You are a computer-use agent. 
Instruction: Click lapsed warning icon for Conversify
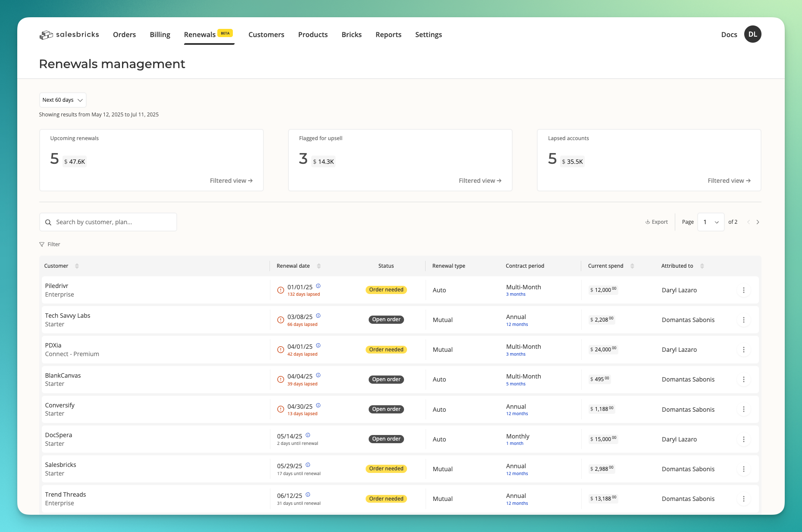280,409
